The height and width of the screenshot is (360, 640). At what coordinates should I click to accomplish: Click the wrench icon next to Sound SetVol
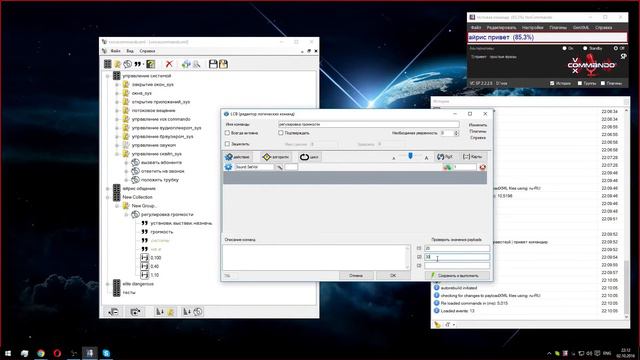pyautogui.click(x=280, y=167)
